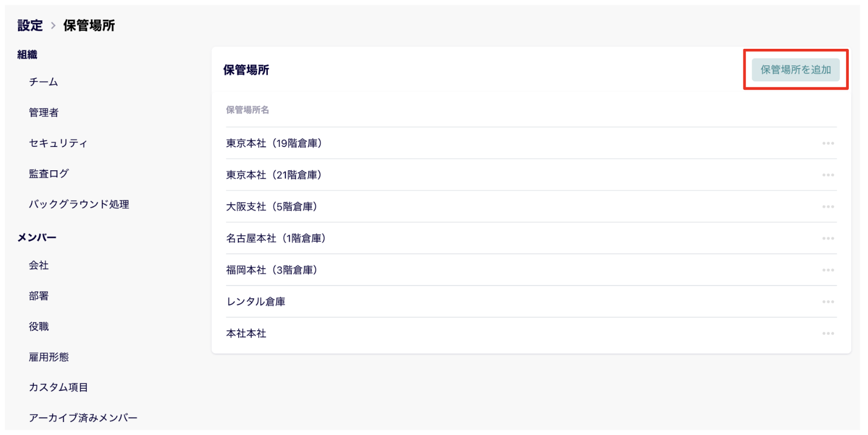This screenshot has height=435, width=868.
Task: Open more options for 東京本社（19階倉庫）
Action: 828,143
